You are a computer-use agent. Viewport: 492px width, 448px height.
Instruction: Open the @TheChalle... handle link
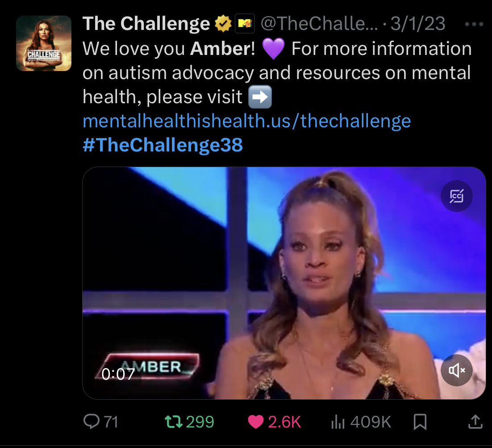pyautogui.click(x=319, y=24)
